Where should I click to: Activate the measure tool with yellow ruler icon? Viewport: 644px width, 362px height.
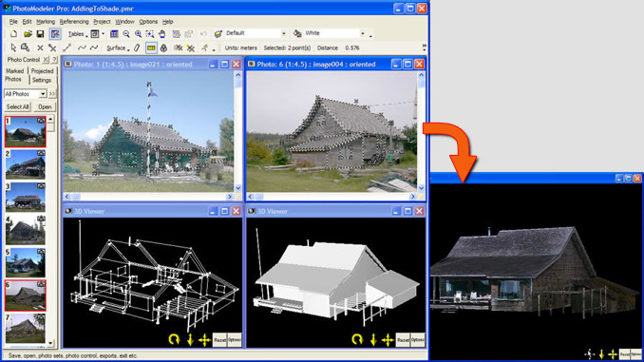[x=151, y=48]
